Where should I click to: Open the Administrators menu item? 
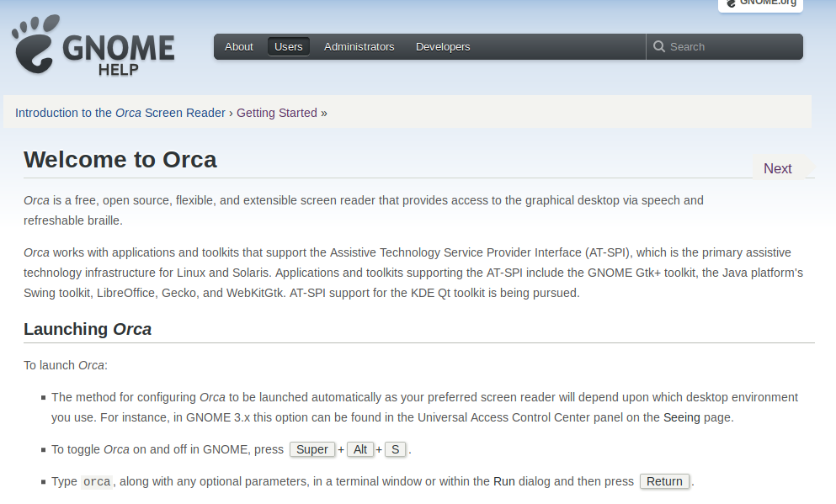click(359, 47)
